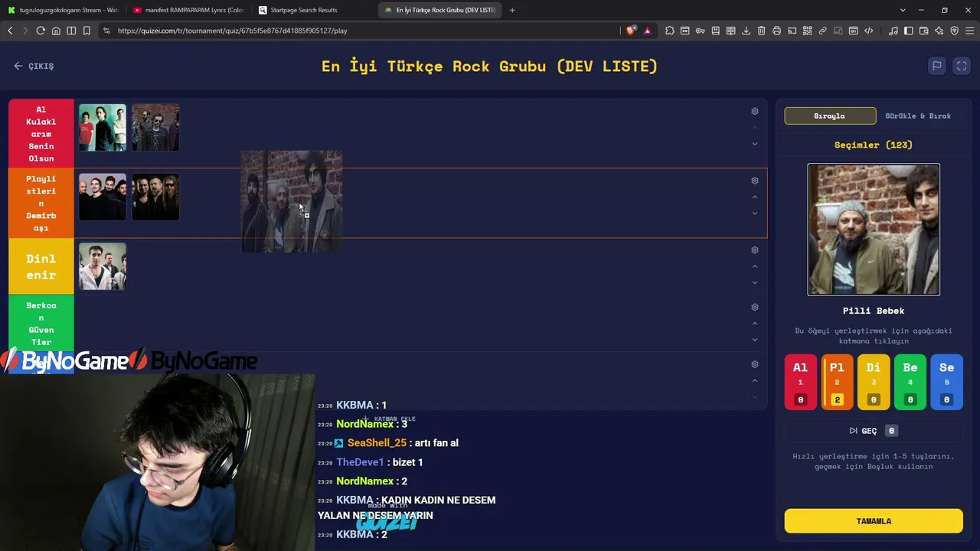
Task: Open settings gear for Berkcan Güven Tier row
Action: coord(755,307)
